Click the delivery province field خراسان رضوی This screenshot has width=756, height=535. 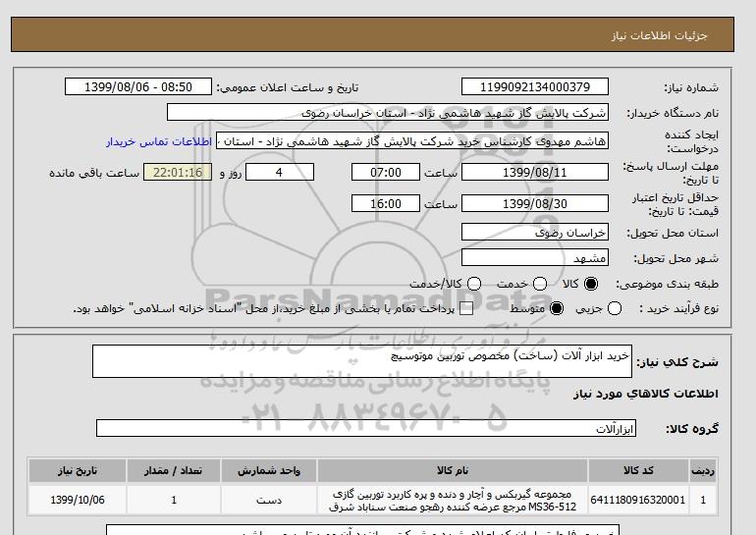[535, 233]
